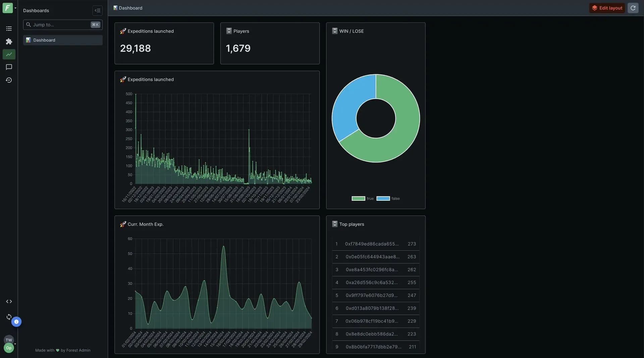Click the Top players card icon
The height and width of the screenshot is (358, 644).
(x=335, y=224)
